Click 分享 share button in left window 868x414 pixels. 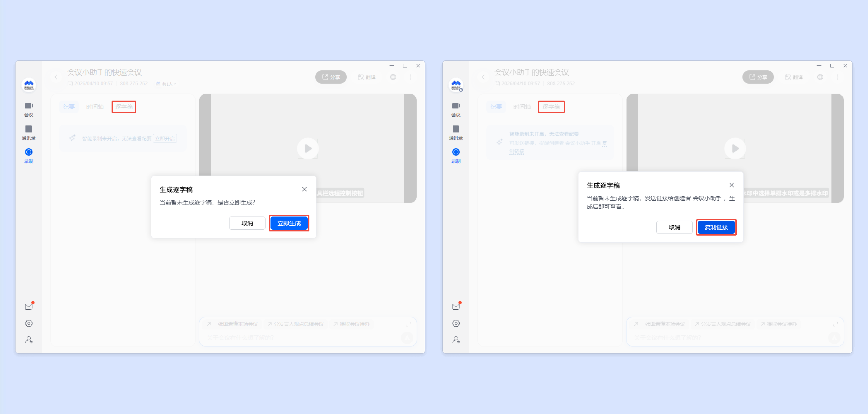[331, 77]
